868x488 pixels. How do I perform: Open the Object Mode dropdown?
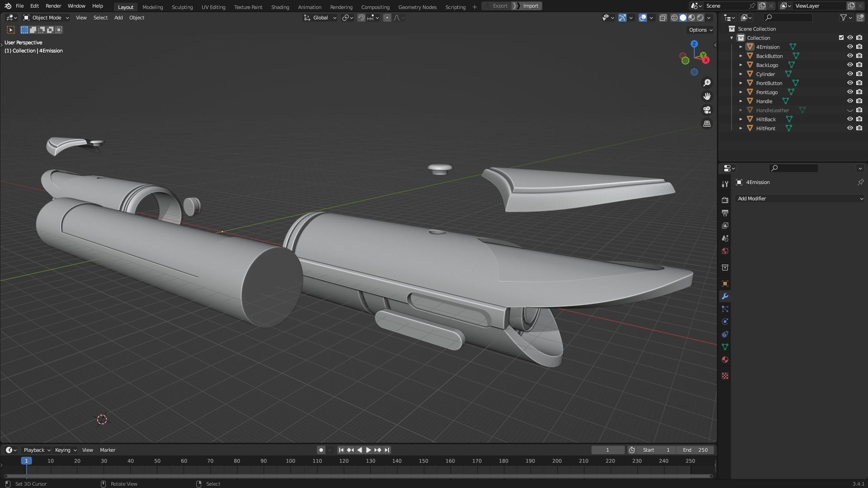46,18
